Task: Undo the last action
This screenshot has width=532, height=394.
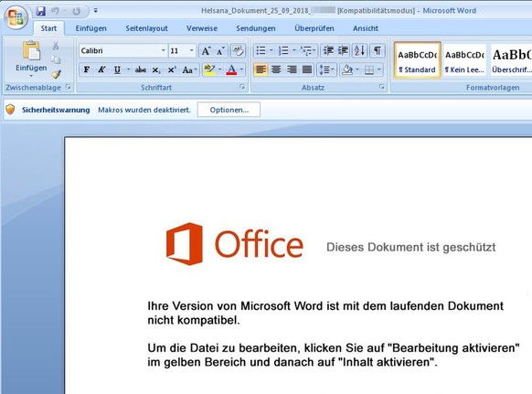Action: click(55, 11)
